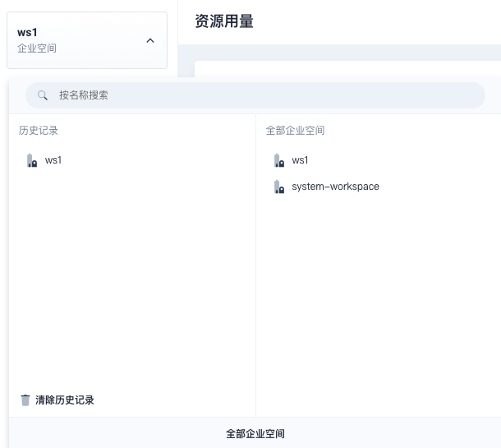
Task: Click the 历史记录 section header
Action: point(39,131)
